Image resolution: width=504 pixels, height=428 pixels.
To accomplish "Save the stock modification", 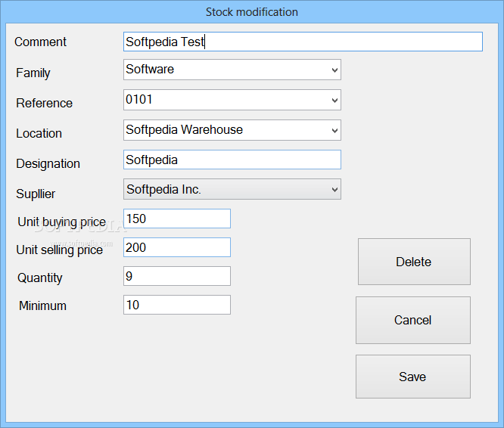I will click(413, 377).
